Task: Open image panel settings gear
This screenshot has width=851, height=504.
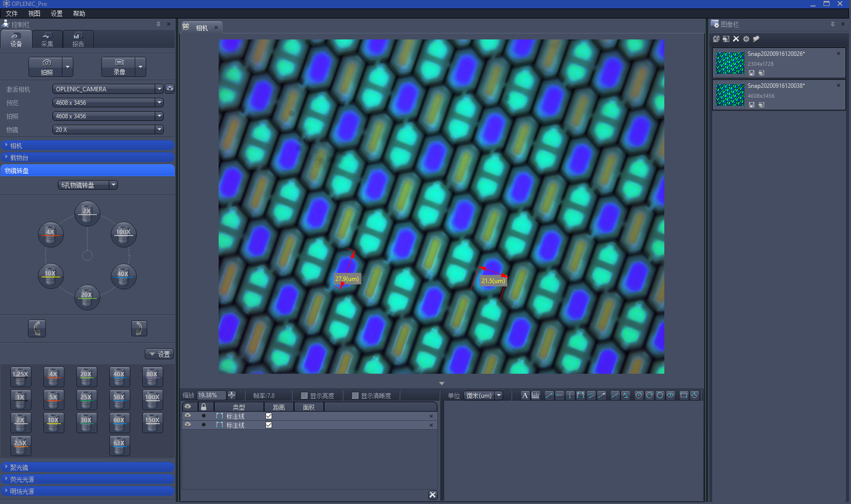Action: pyautogui.click(x=746, y=39)
